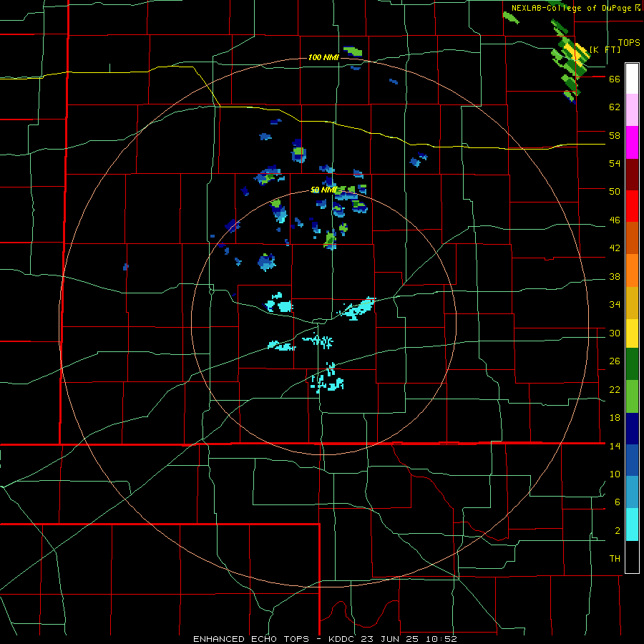Click the legend value 66
644x644 pixels.
click(615, 79)
